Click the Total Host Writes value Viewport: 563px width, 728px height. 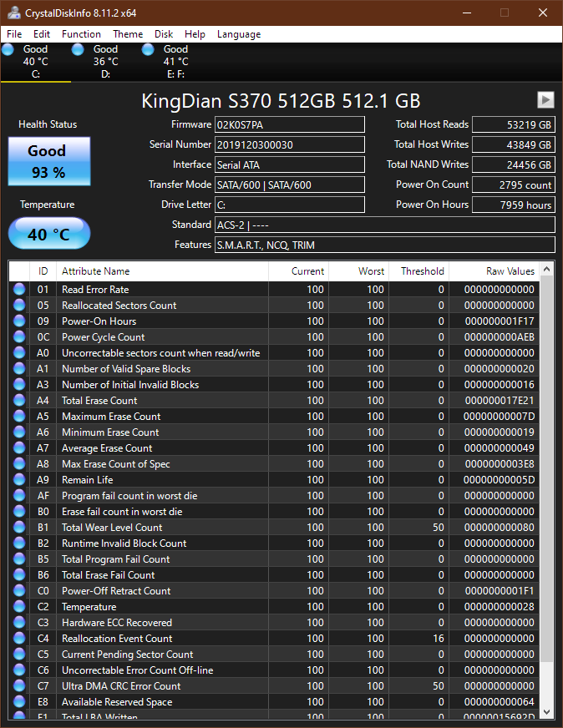click(513, 144)
